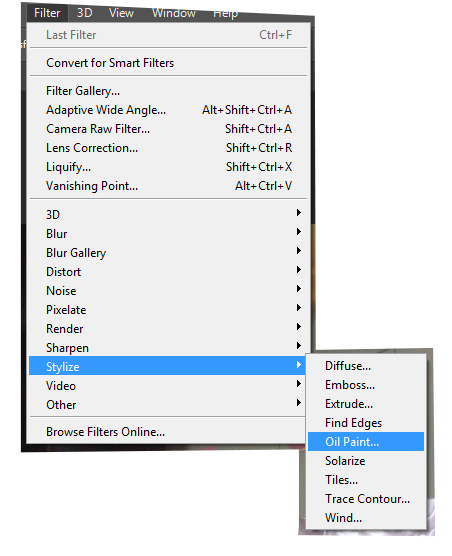The width and height of the screenshot is (452, 556).
Task: Apply the Find Edges filter
Action: tap(365, 423)
